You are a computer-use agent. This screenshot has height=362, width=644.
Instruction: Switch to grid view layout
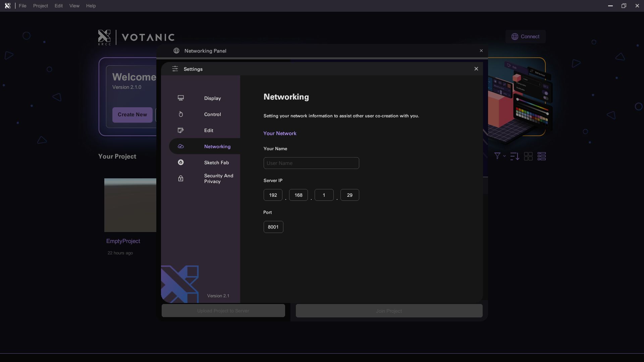(528, 156)
